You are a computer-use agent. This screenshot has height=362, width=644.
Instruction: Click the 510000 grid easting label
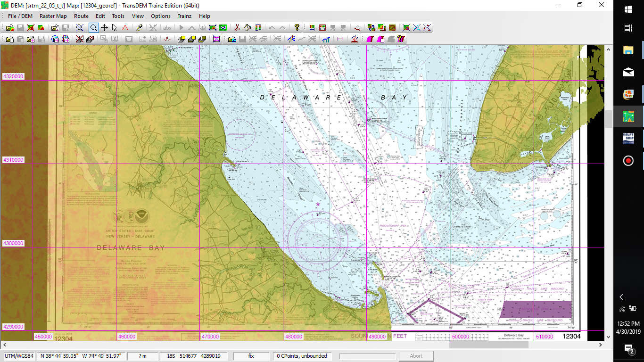click(545, 337)
